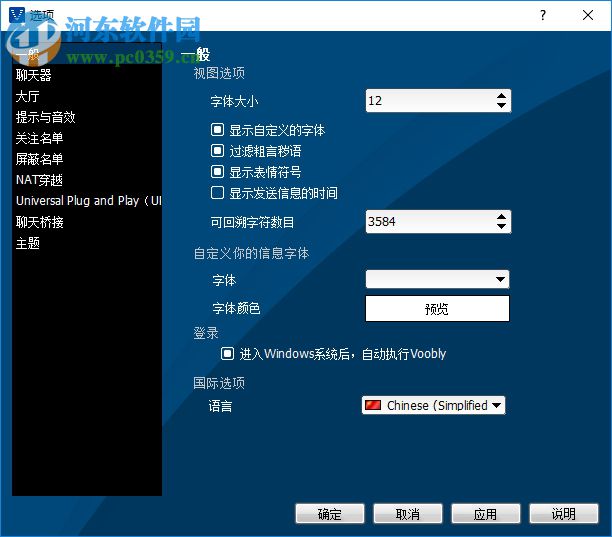Select 聊天器 in the options sidebar
612x537 pixels.
point(87,75)
